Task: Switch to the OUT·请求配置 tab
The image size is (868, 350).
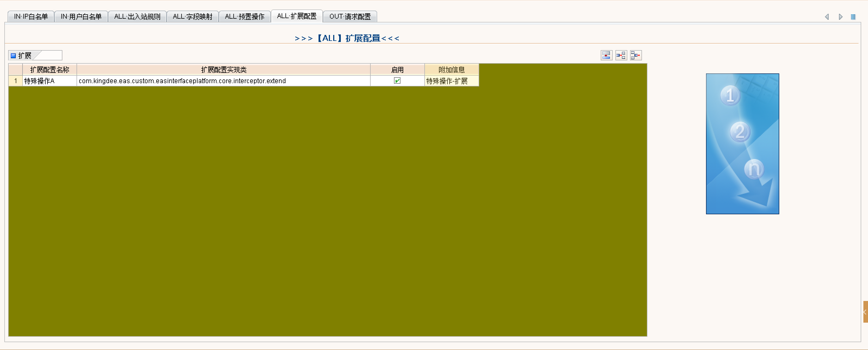Action: click(x=350, y=17)
